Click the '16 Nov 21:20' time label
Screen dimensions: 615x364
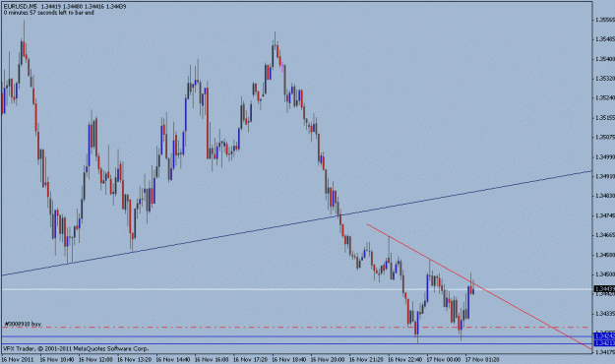(x=366, y=359)
